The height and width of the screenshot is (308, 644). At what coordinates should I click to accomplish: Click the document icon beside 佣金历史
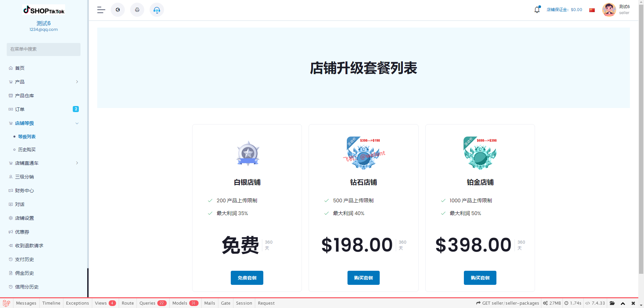click(11, 273)
